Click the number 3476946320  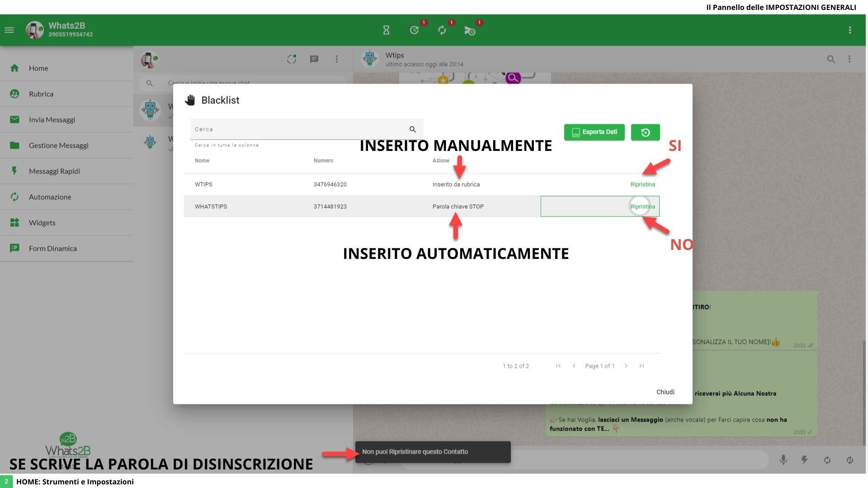pyautogui.click(x=330, y=184)
